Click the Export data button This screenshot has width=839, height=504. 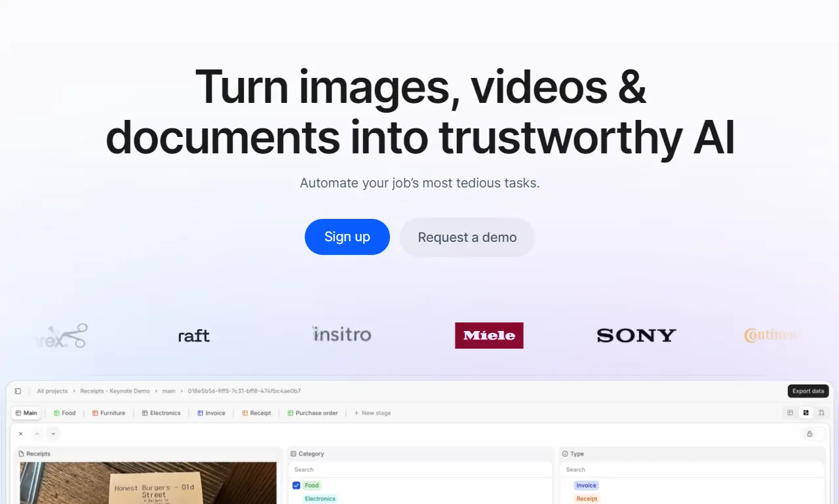coord(808,391)
